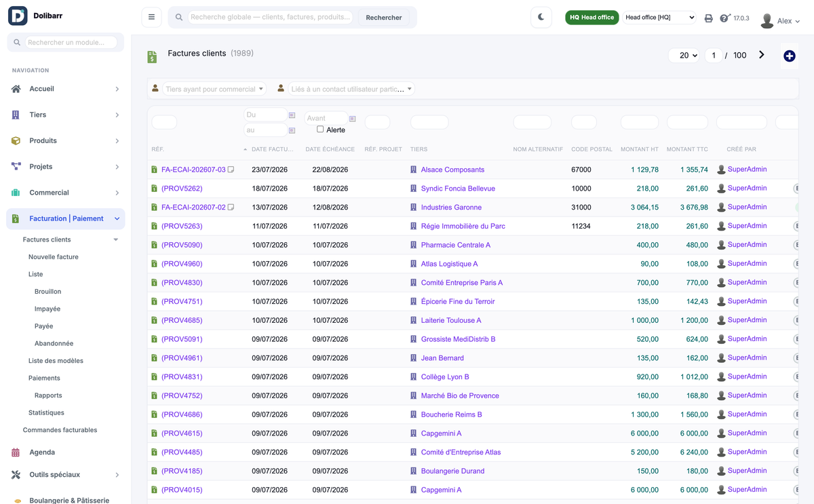The width and height of the screenshot is (814, 504).
Task: Switch to dark mode moon icon
Action: click(x=541, y=17)
